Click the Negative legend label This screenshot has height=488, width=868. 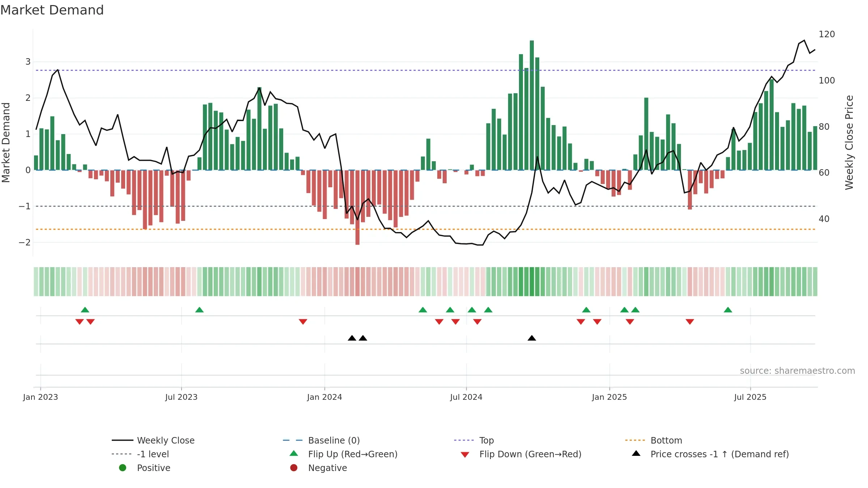[x=328, y=468]
